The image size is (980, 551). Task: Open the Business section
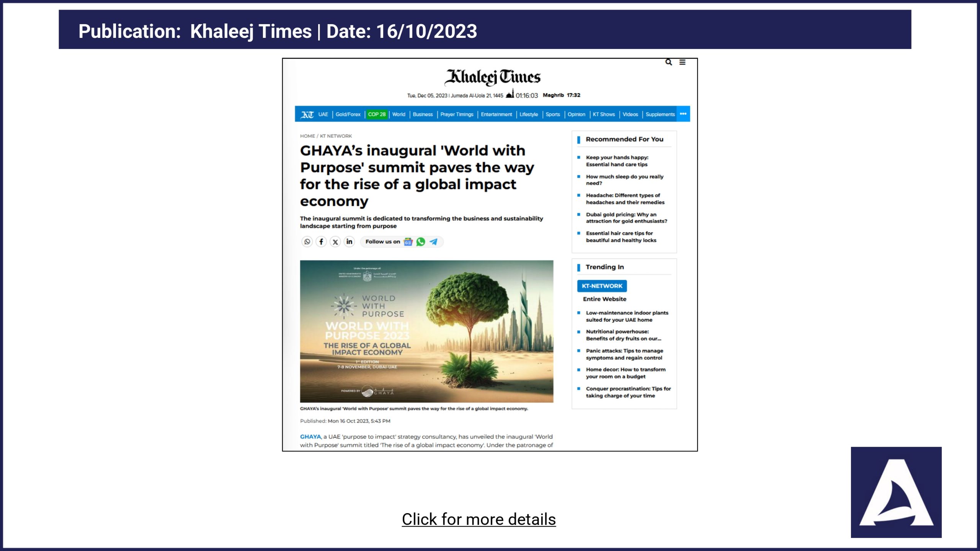click(x=423, y=114)
